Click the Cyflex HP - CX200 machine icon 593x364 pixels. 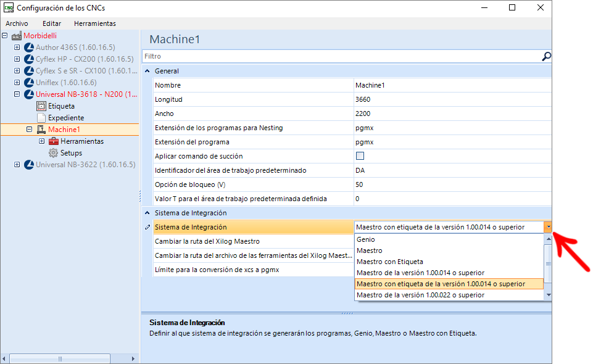pos(29,59)
